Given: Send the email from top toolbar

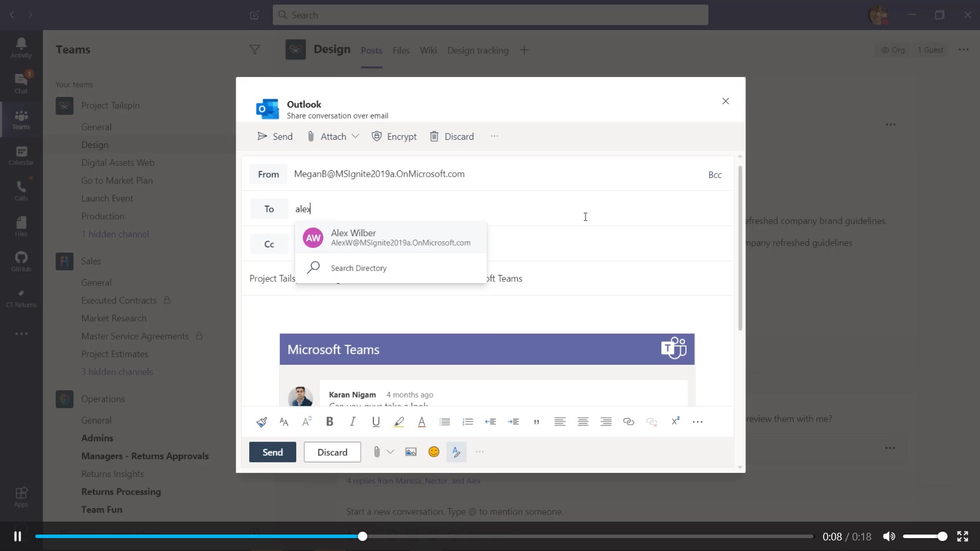Looking at the screenshot, I should click(x=275, y=136).
